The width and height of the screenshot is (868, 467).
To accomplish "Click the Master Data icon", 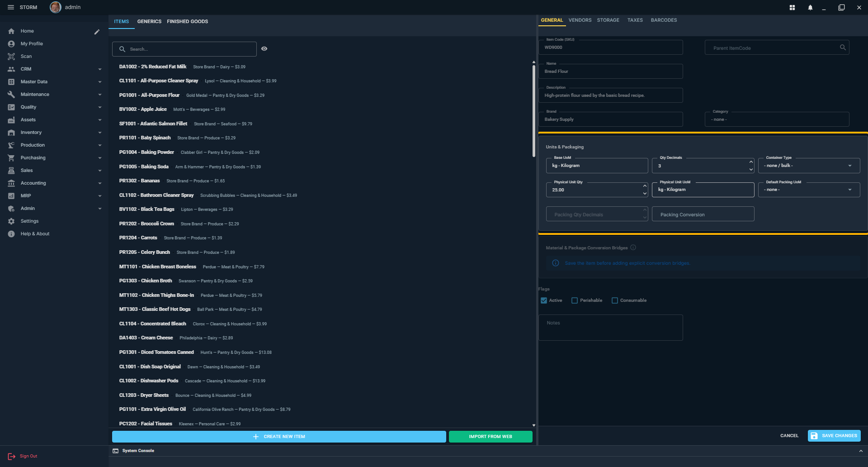I will pos(11,82).
